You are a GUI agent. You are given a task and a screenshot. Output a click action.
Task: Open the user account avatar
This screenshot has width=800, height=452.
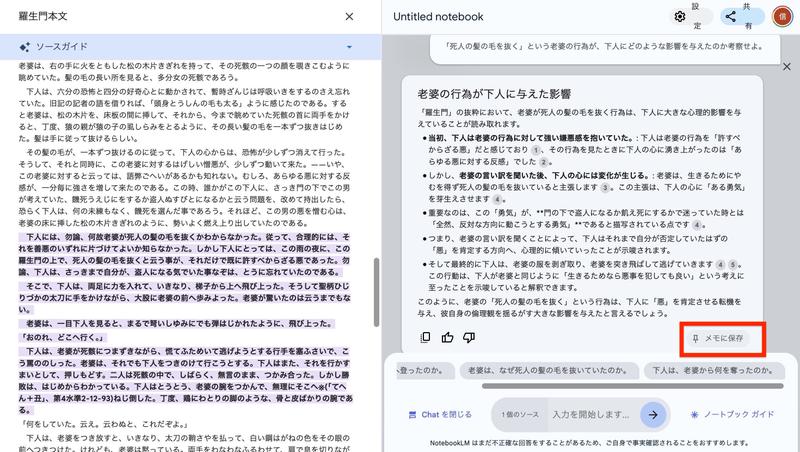pyautogui.click(x=780, y=16)
